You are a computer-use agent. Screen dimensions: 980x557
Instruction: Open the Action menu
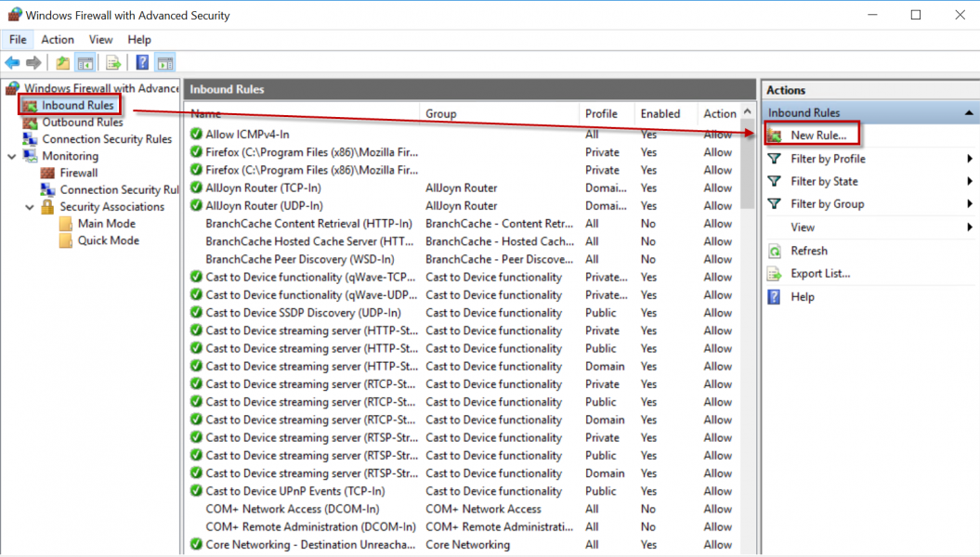pyautogui.click(x=58, y=40)
